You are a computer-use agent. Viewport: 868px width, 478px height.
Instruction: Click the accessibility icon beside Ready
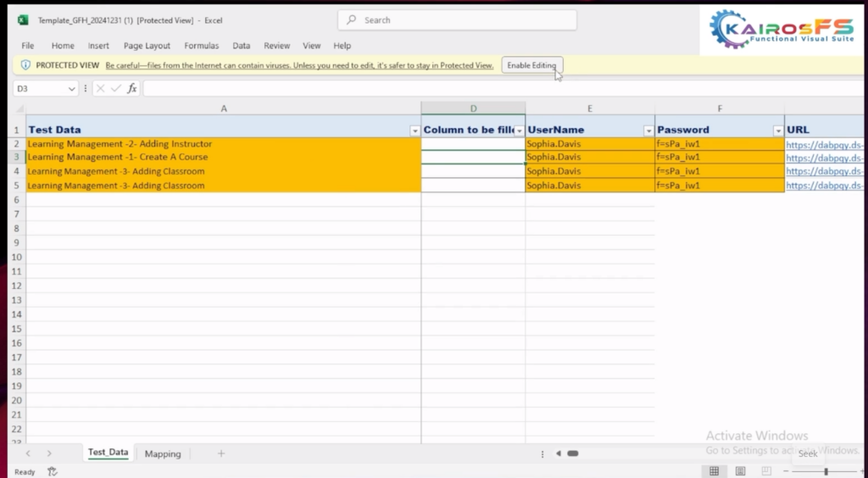coord(53,471)
